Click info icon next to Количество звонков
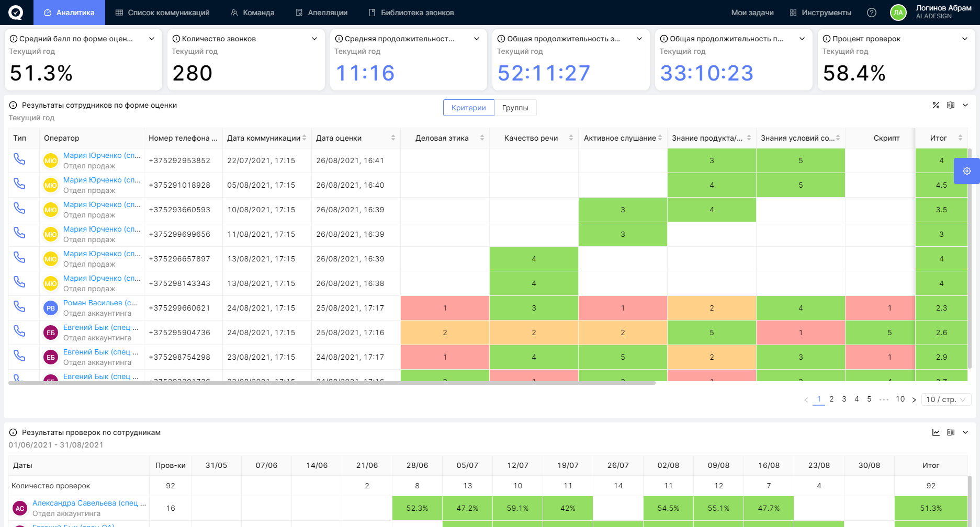Viewport: 980px width, 527px height. point(176,39)
